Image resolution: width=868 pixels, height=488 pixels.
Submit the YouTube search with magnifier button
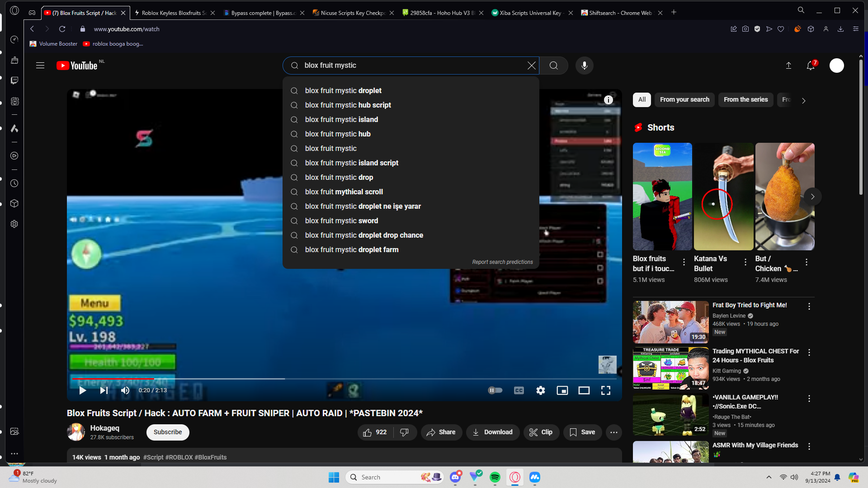pos(554,66)
